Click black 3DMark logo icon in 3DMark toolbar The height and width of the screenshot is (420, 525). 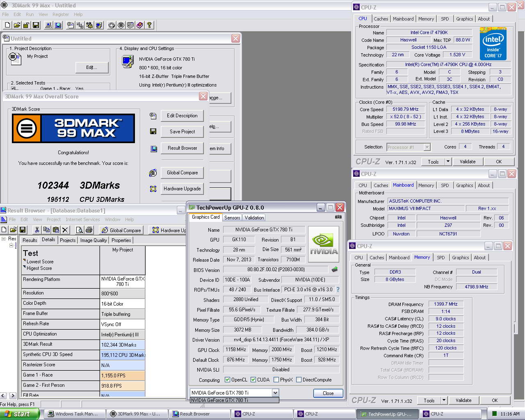click(x=121, y=25)
